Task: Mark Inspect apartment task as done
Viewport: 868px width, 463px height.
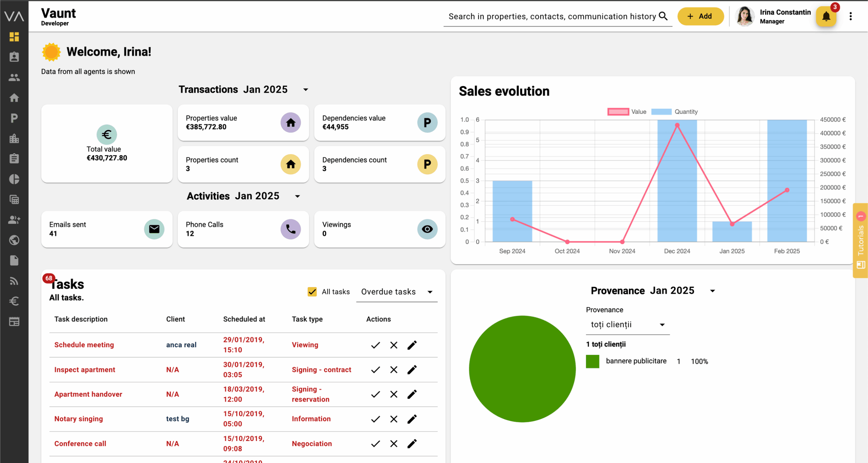Action: point(375,370)
